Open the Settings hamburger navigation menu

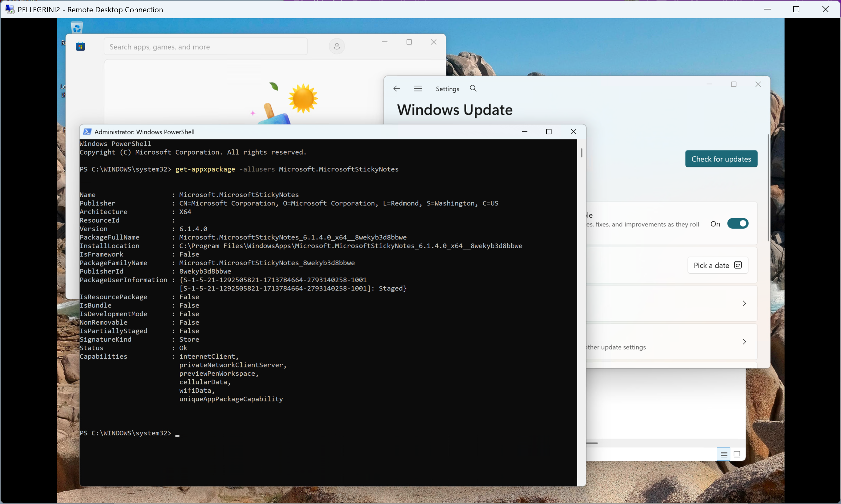[x=418, y=89]
